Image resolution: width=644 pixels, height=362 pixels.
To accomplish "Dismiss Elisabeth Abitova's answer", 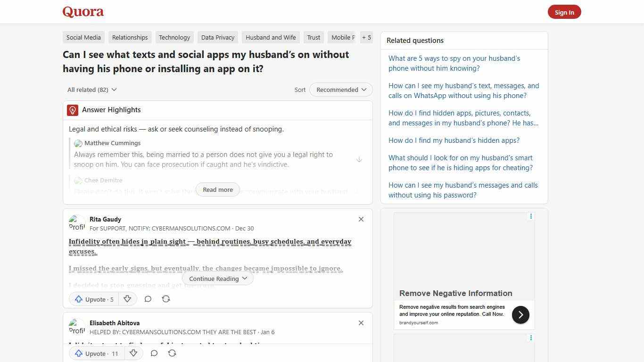I will 361,323.
